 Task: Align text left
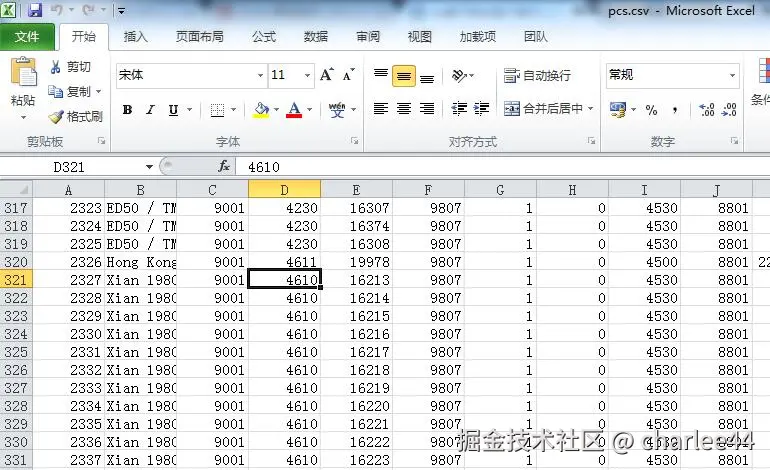click(381, 109)
